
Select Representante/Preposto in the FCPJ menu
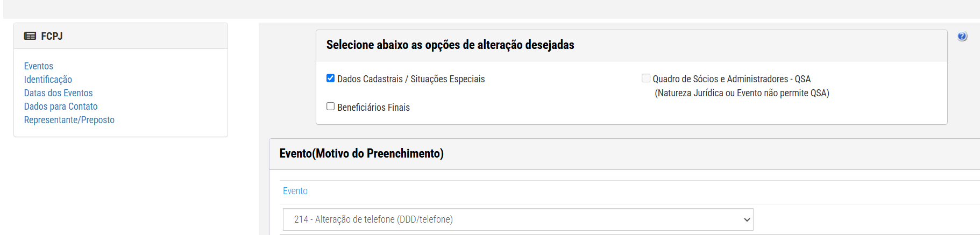tap(69, 120)
